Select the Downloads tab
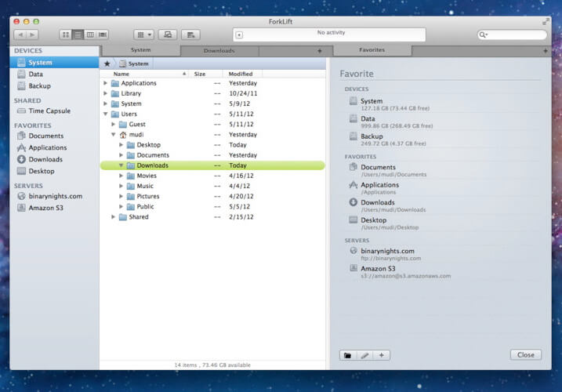Viewport: 562px width, 392px height. [219, 51]
